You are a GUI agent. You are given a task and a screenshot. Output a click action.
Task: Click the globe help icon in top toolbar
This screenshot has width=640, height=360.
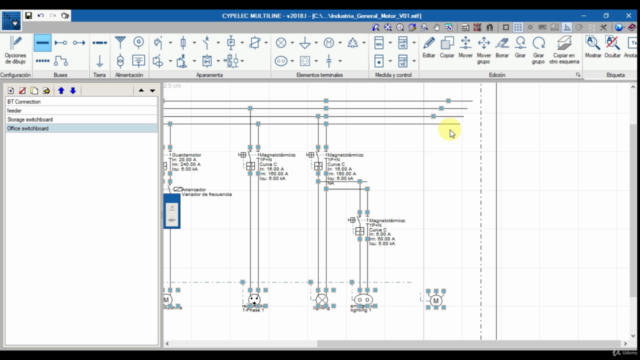pyautogui.click(x=619, y=27)
